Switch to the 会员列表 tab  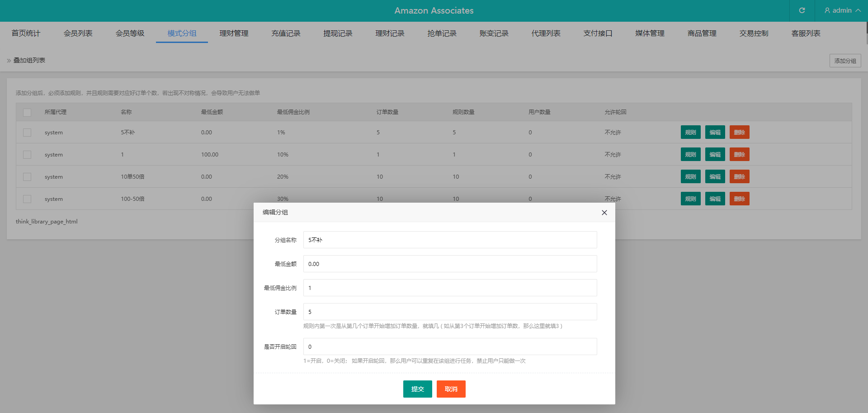coord(78,33)
